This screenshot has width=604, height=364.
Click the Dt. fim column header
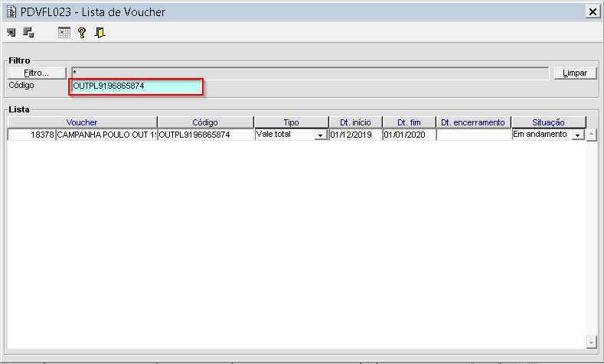tap(409, 122)
